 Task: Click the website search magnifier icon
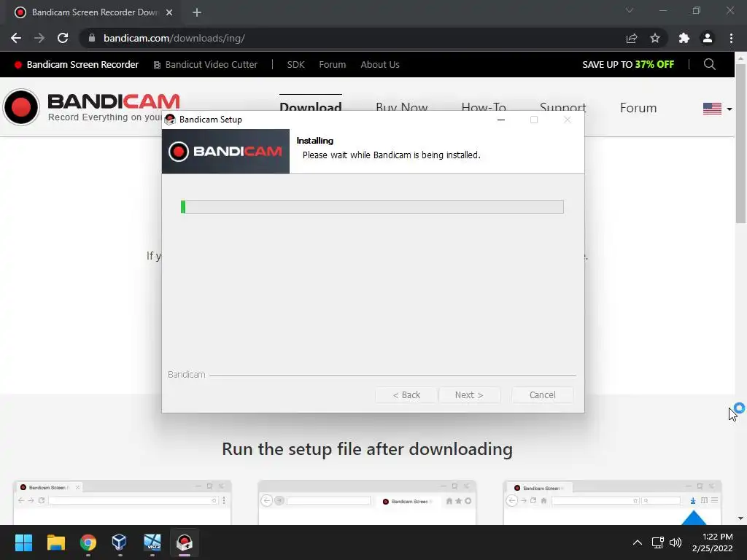(x=709, y=64)
